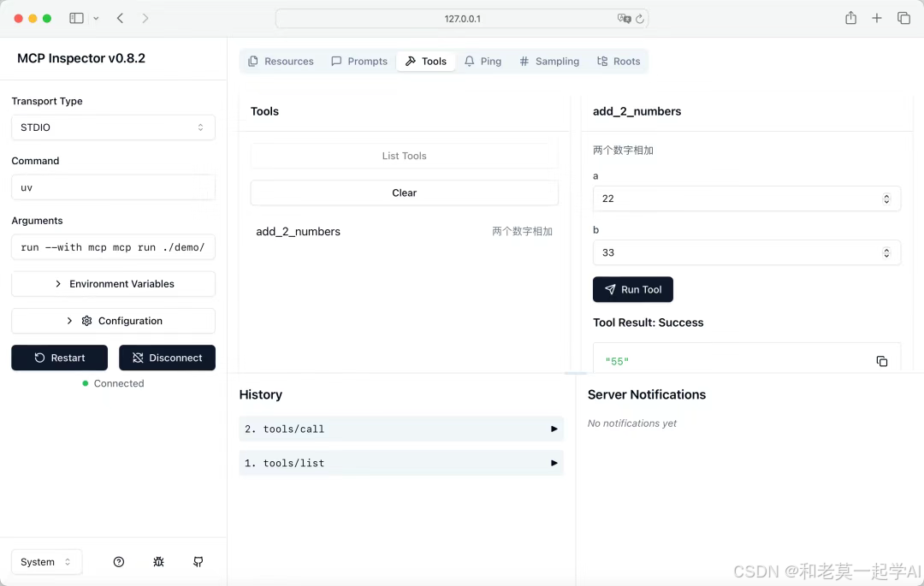
Task: Click the Server Notifications heading
Action: click(x=647, y=394)
